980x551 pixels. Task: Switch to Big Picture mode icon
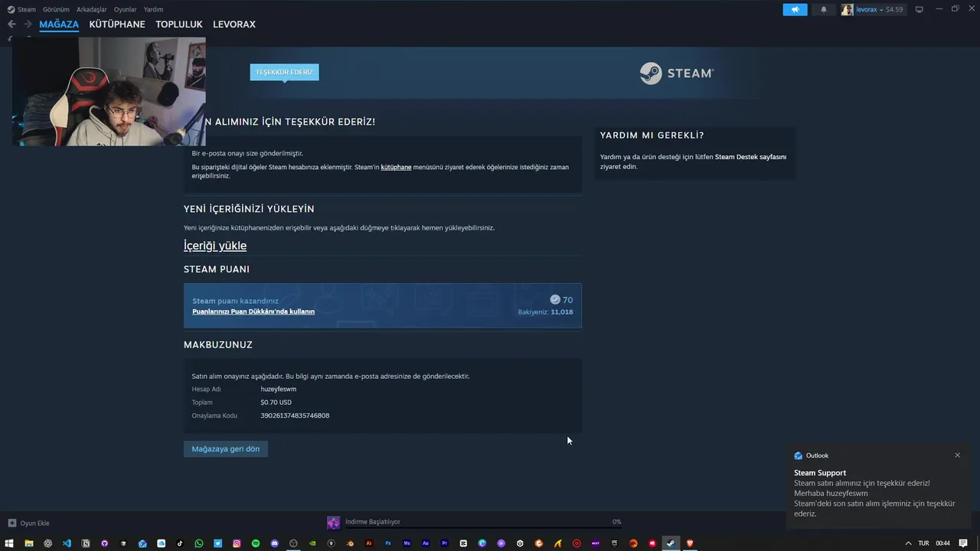tap(920, 9)
